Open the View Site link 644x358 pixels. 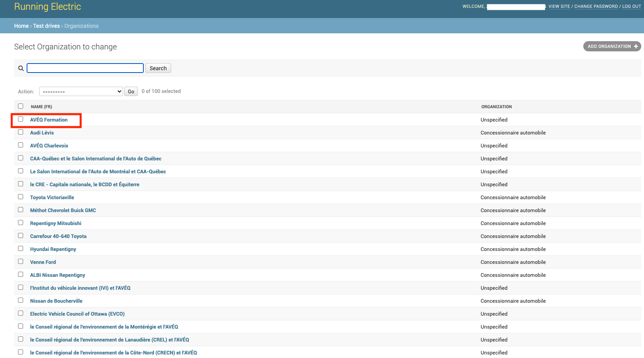click(559, 6)
